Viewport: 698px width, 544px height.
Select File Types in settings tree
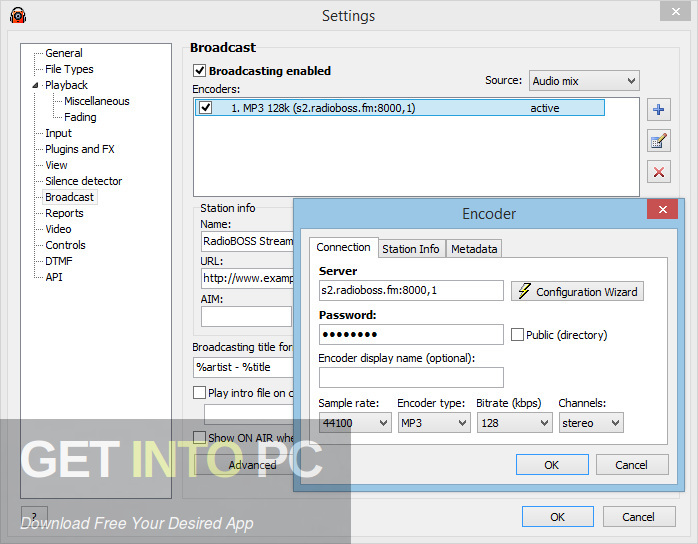(69, 69)
